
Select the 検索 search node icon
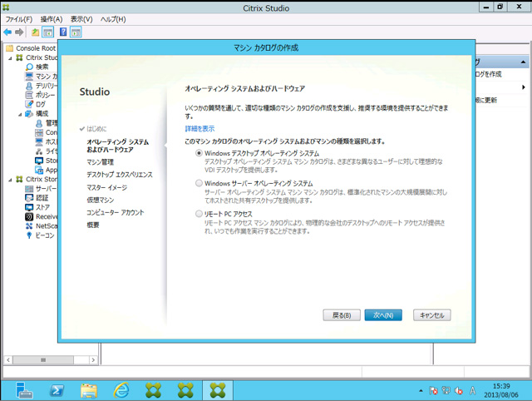(x=30, y=67)
